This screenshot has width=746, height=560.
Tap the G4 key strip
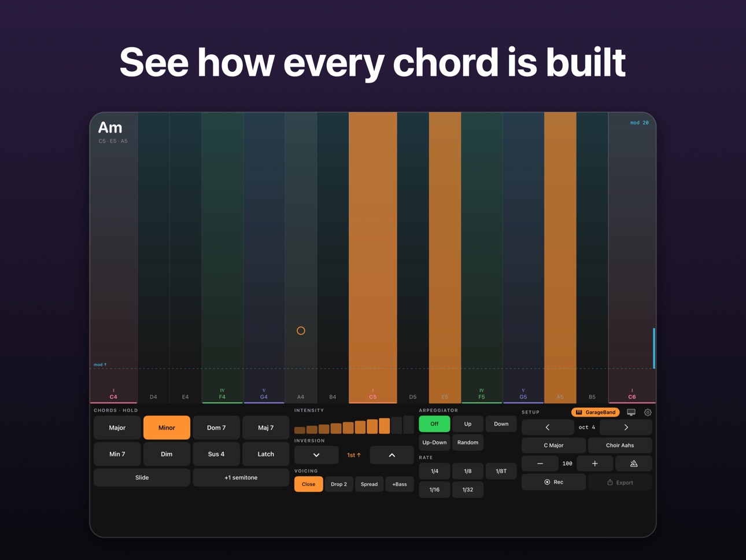(x=264, y=257)
